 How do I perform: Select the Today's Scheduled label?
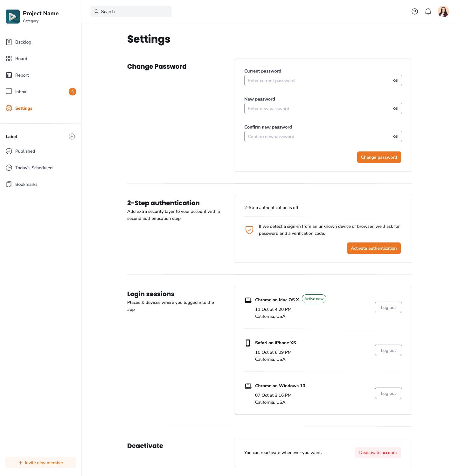coord(34,168)
